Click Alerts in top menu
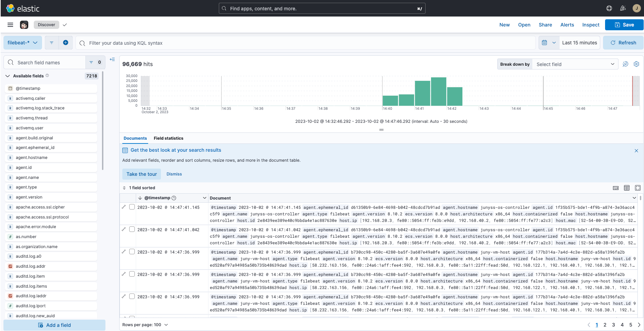The height and width of the screenshot is (331, 644). point(567,25)
